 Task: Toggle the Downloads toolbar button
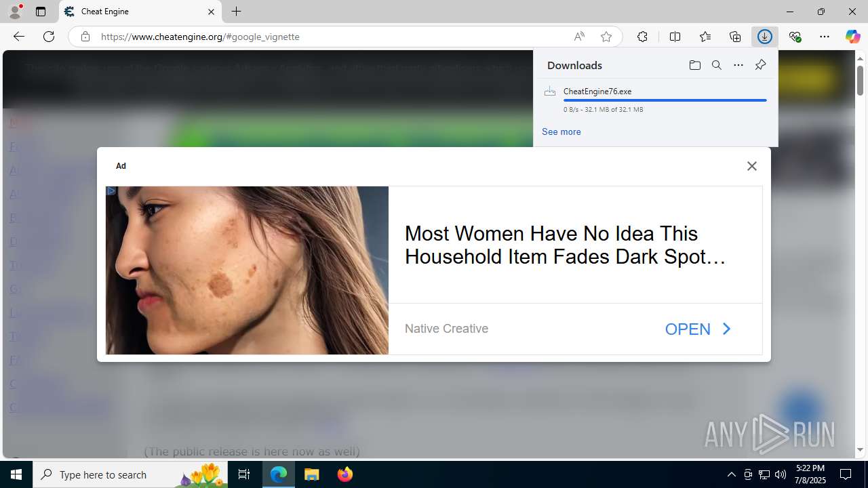765,37
